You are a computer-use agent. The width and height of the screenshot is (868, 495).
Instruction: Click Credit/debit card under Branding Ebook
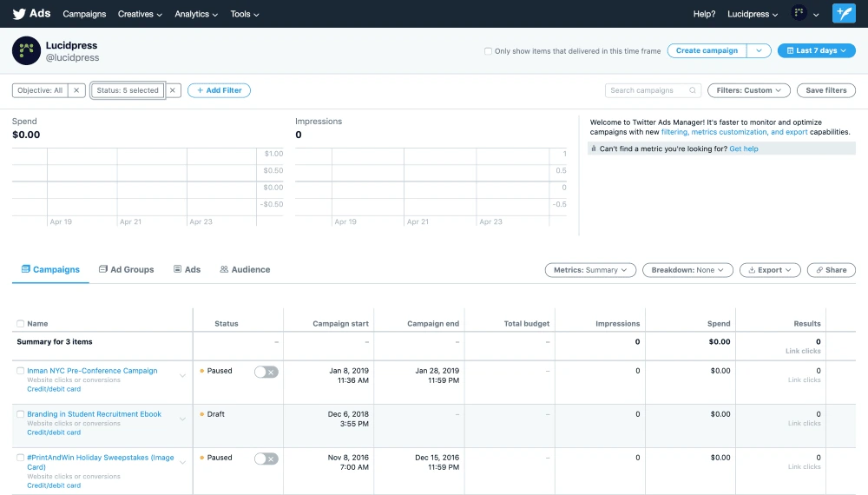54,432
